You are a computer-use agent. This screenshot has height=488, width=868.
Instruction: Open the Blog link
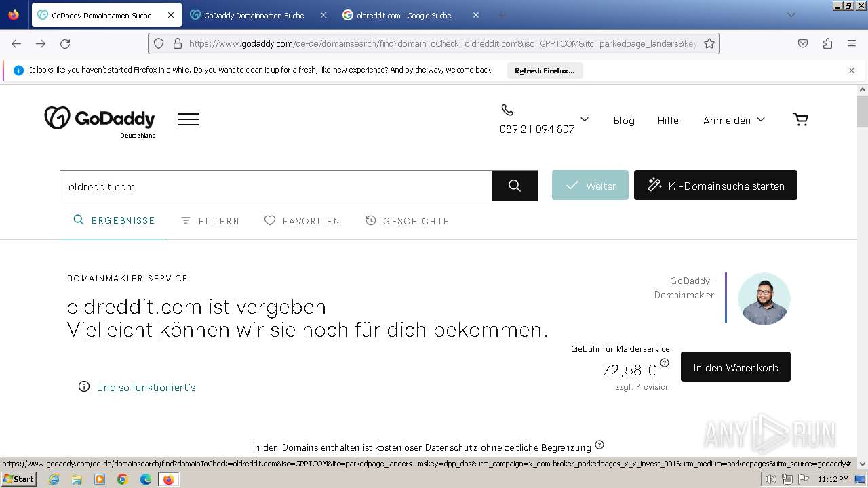[x=624, y=120]
